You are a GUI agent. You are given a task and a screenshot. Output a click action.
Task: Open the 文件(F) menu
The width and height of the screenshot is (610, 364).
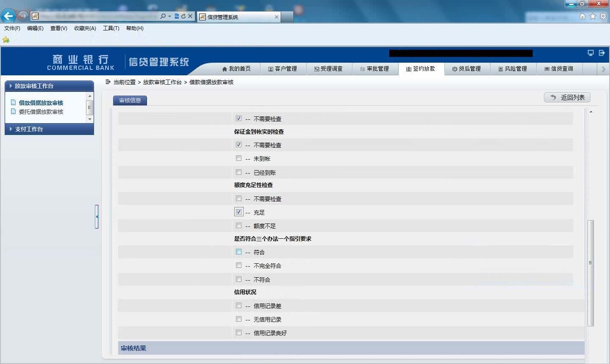point(12,28)
